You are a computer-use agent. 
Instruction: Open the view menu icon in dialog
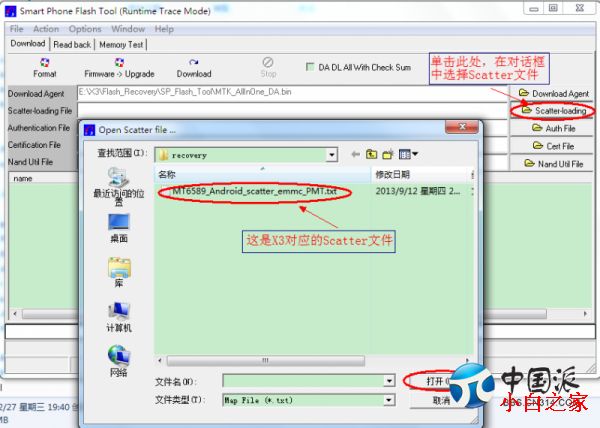pyautogui.click(x=408, y=154)
